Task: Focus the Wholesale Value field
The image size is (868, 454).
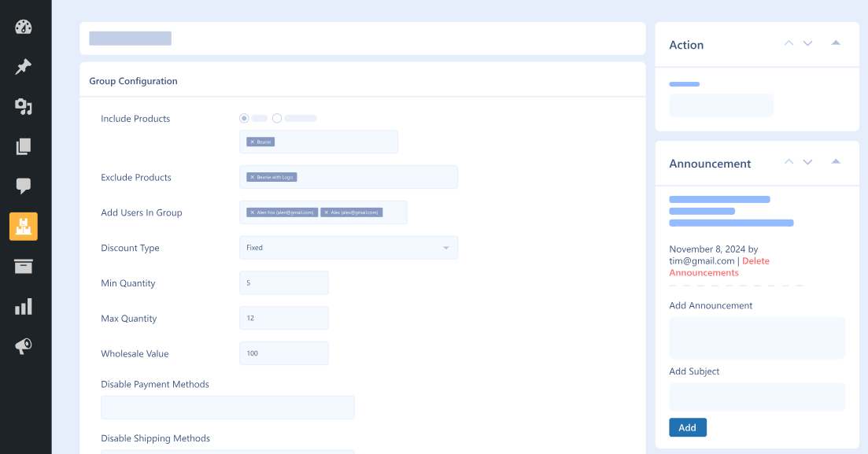Action: click(284, 353)
